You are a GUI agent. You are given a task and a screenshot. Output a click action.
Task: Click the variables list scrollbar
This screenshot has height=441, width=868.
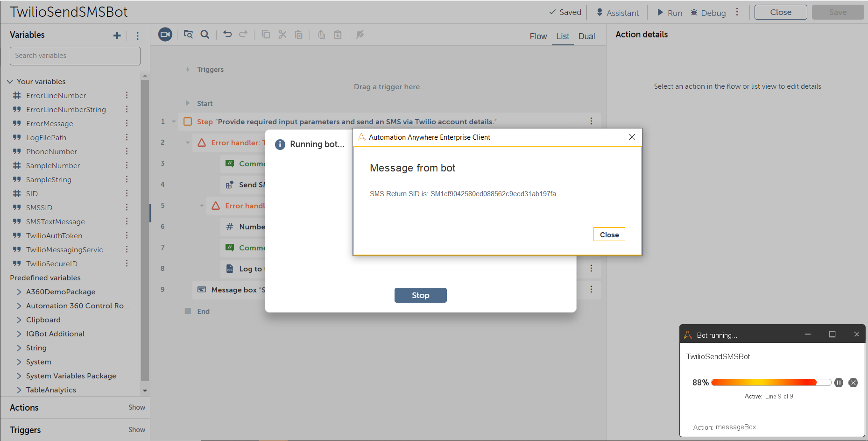(145, 231)
